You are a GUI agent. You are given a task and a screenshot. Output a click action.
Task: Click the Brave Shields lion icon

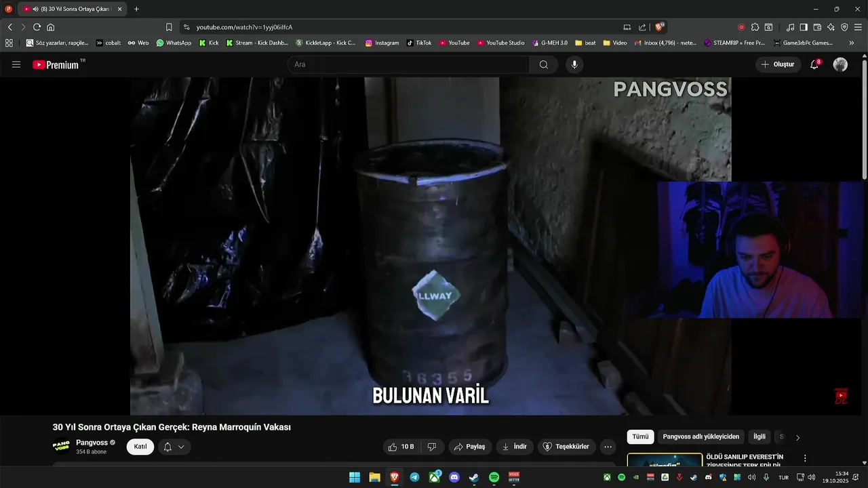click(659, 27)
